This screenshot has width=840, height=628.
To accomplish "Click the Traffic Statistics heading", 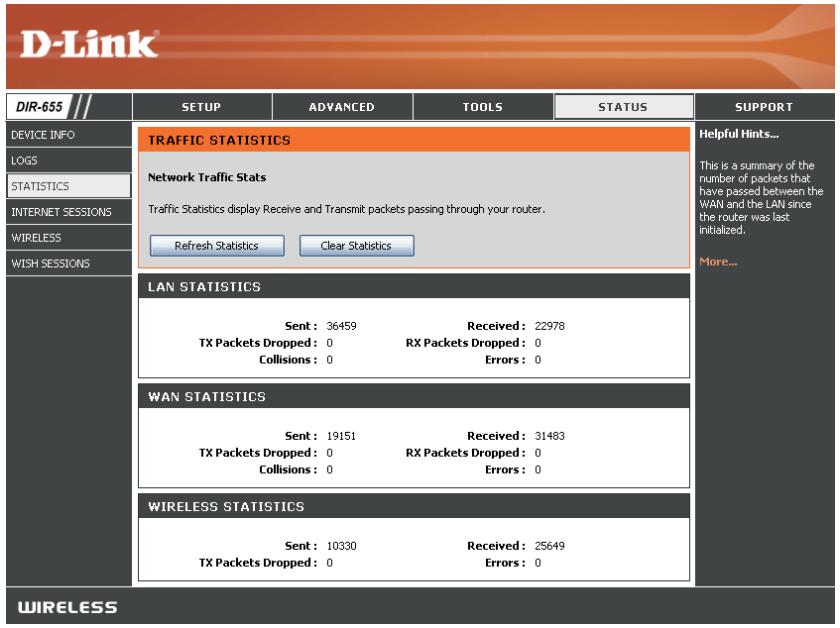I will (x=219, y=140).
